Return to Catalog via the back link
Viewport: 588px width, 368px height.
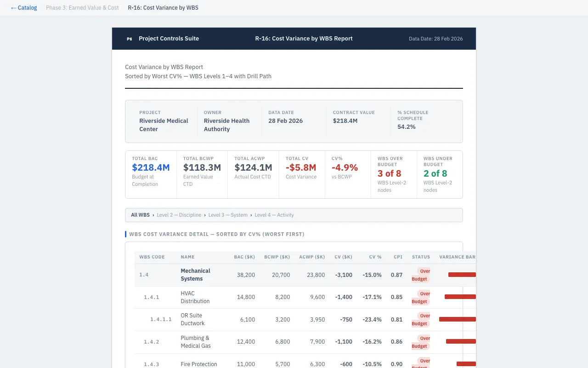pyautogui.click(x=24, y=7)
